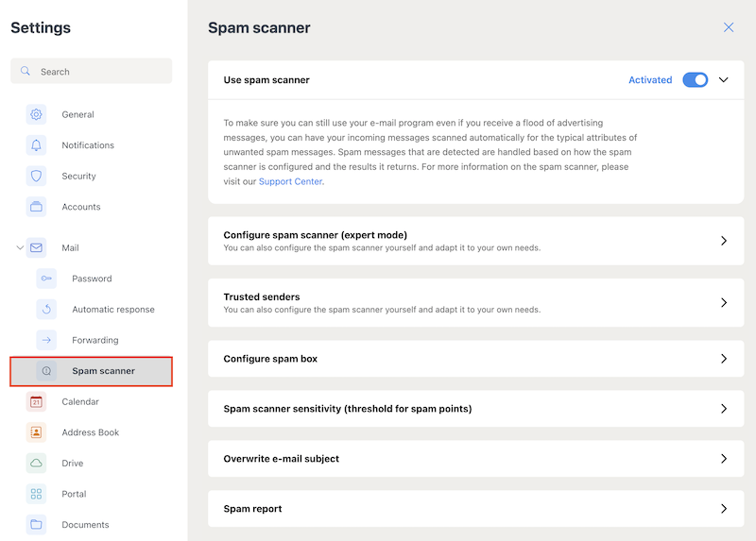Click the Address Book contact icon
756x541 pixels.
coord(36,432)
